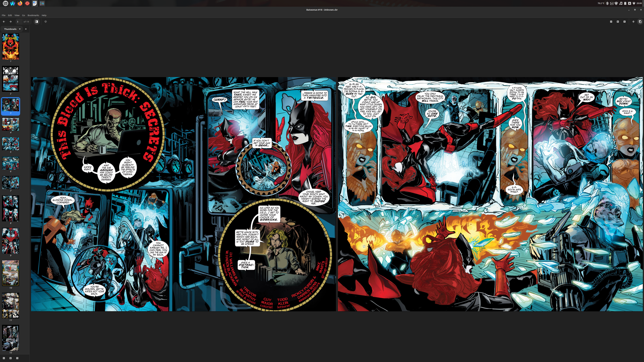Open Firefox from the top panel
Viewport: 644px width, 362px height.
[x=20, y=3]
